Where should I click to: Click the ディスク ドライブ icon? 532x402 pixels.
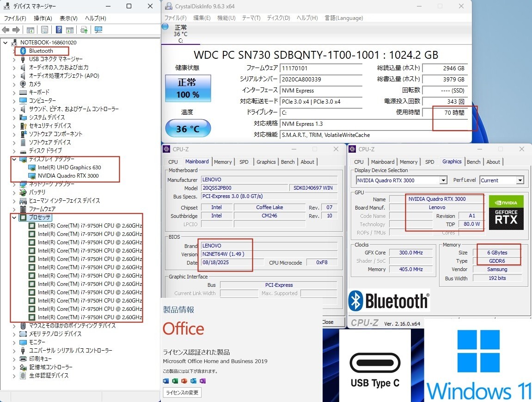click(23, 151)
